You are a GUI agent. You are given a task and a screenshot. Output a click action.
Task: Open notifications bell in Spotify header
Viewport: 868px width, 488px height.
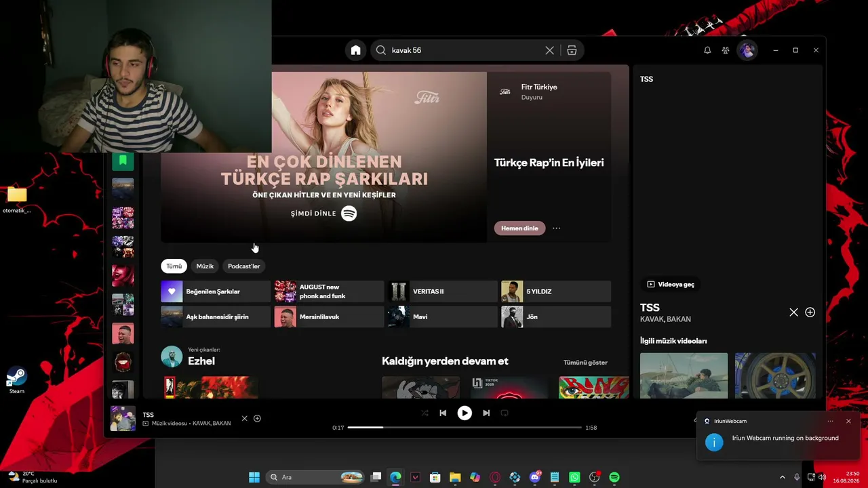click(x=707, y=50)
